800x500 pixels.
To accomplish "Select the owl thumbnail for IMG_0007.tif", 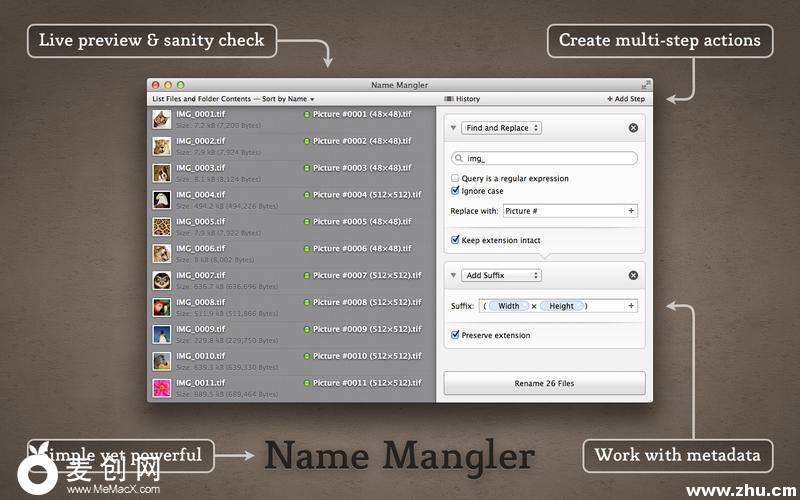I will coord(162,281).
